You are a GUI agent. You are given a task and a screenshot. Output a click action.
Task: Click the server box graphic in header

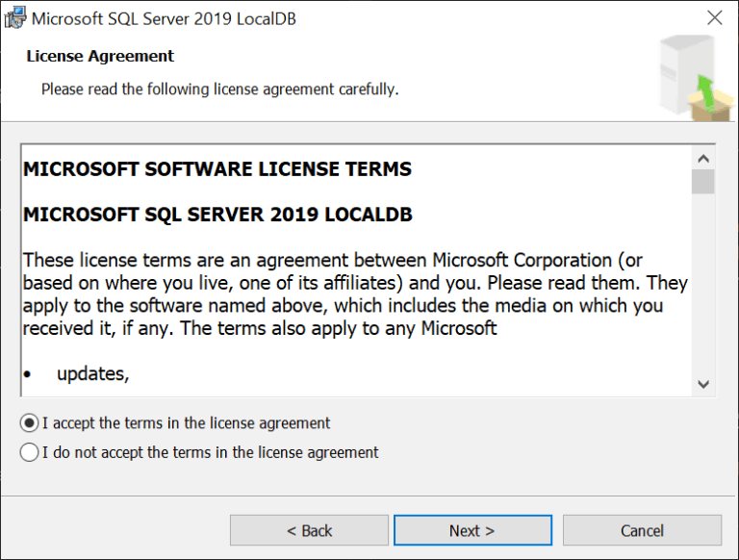click(x=697, y=79)
